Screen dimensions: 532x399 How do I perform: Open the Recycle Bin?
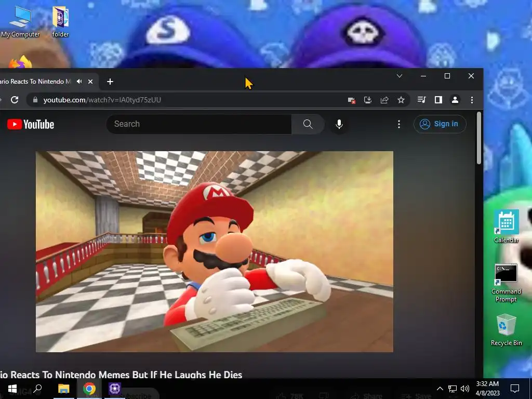[x=506, y=330]
